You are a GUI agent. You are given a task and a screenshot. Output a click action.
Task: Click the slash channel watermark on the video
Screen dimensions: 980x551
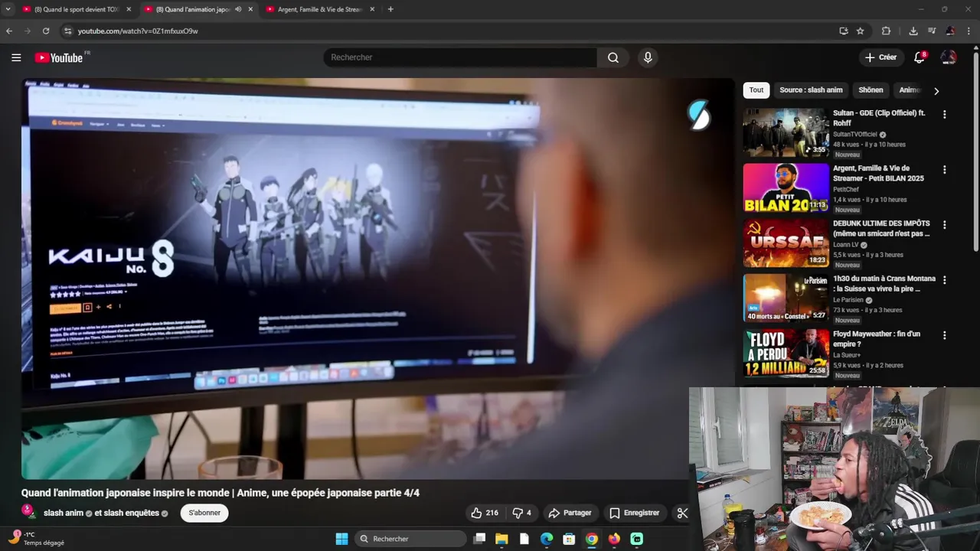click(698, 115)
